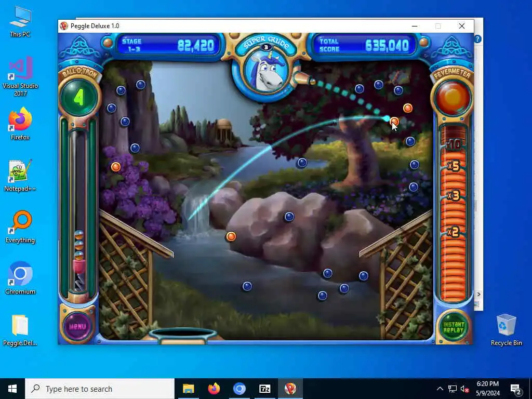Click the Fevermeter red orb
Image resolution: width=532 pixels, height=399 pixels.
click(453, 97)
